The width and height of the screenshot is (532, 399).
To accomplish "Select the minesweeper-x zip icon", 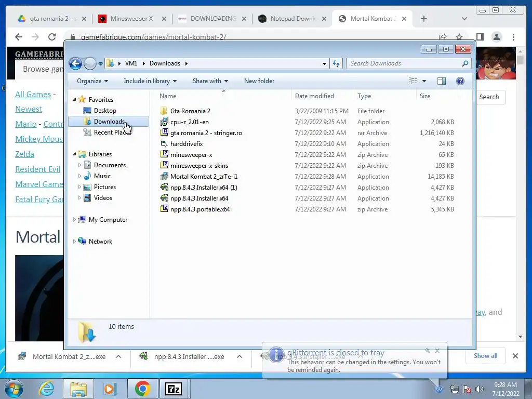I will point(164,155).
